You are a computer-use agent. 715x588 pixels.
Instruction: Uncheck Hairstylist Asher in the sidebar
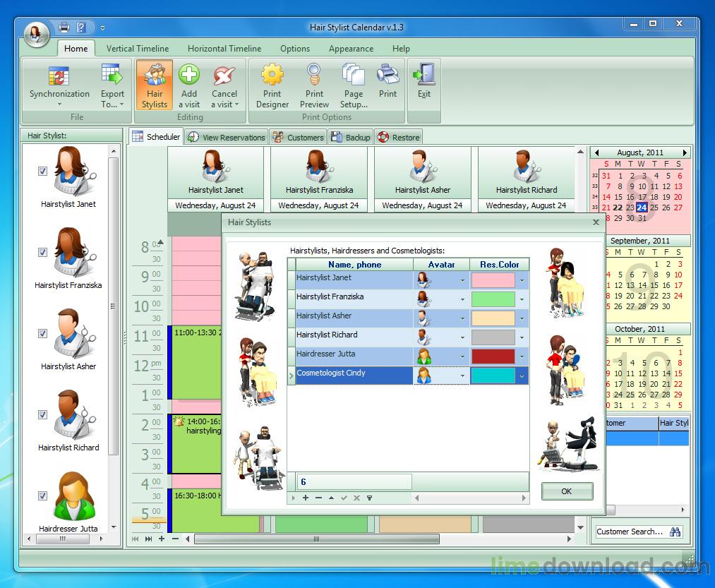point(42,333)
